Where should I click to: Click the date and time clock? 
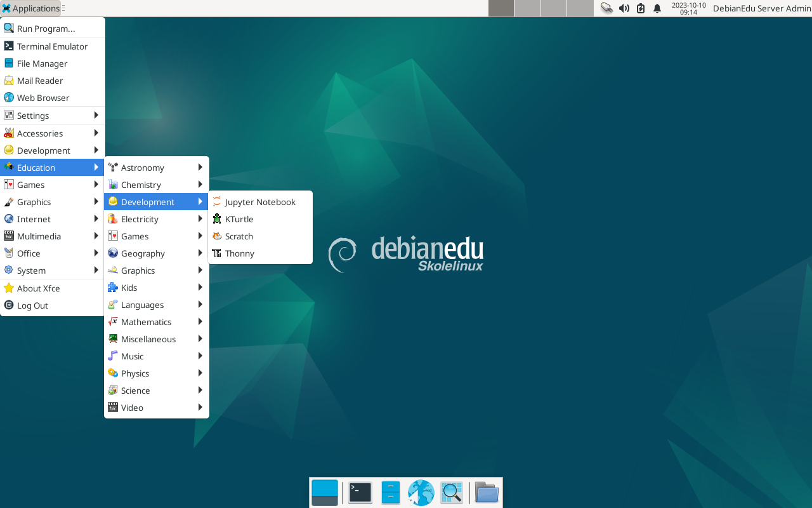pos(688,8)
